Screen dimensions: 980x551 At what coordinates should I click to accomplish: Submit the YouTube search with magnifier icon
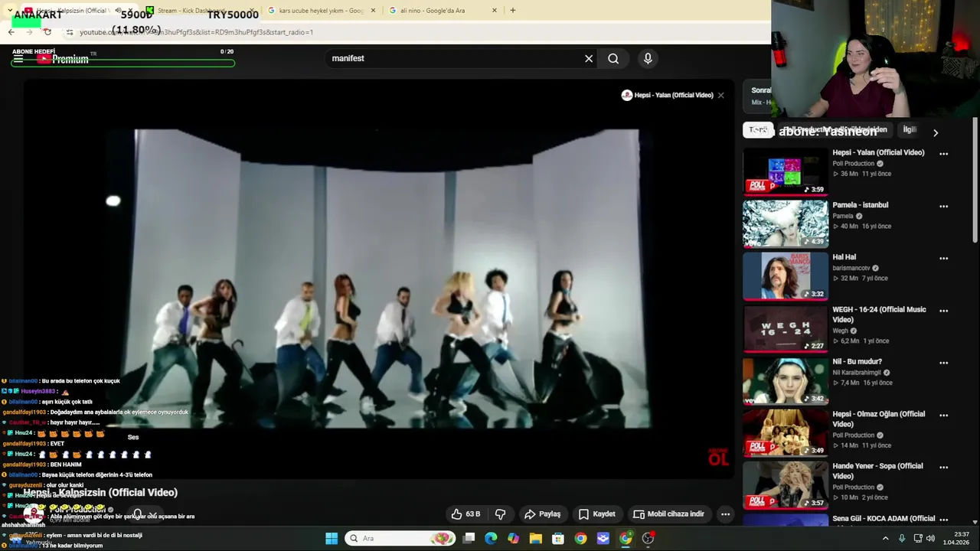coord(613,58)
